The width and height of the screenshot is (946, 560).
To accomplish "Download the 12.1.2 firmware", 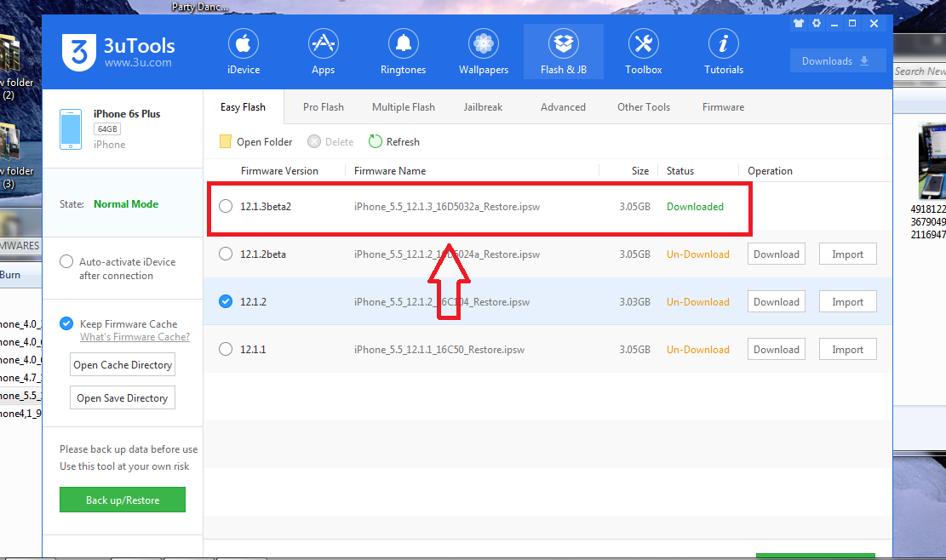I will point(776,301).
